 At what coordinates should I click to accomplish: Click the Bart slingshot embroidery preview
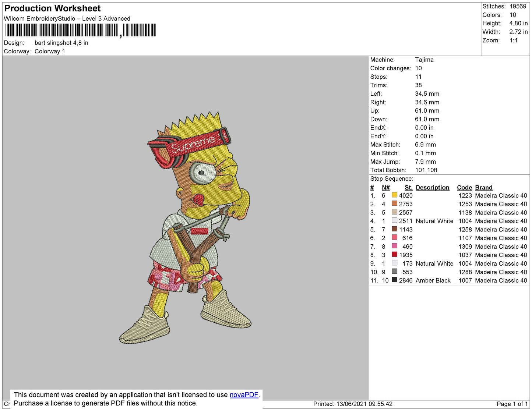[185, 228]
